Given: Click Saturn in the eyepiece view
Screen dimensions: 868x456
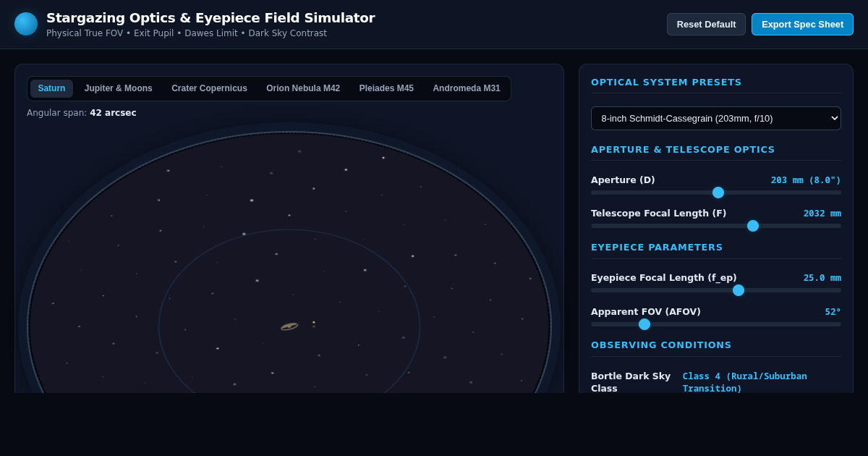Looking at the screenshot, I should coord(289,326).
